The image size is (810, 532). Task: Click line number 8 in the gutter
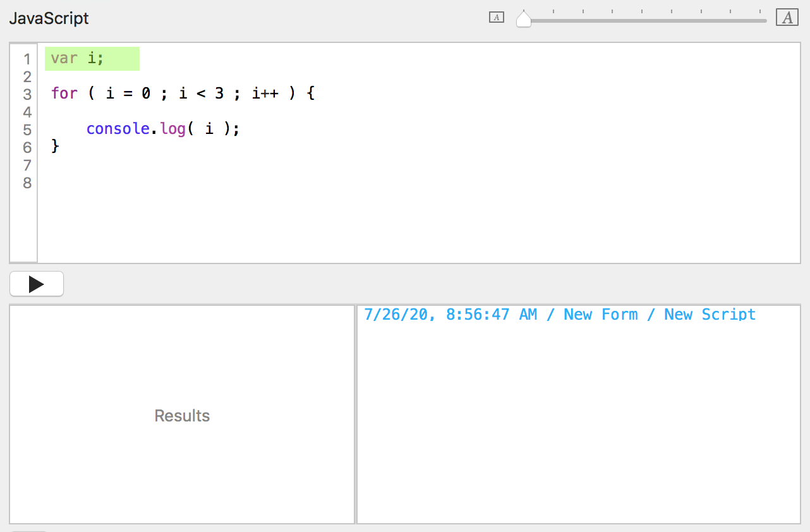pyautogui.click(x=27, y=183)
